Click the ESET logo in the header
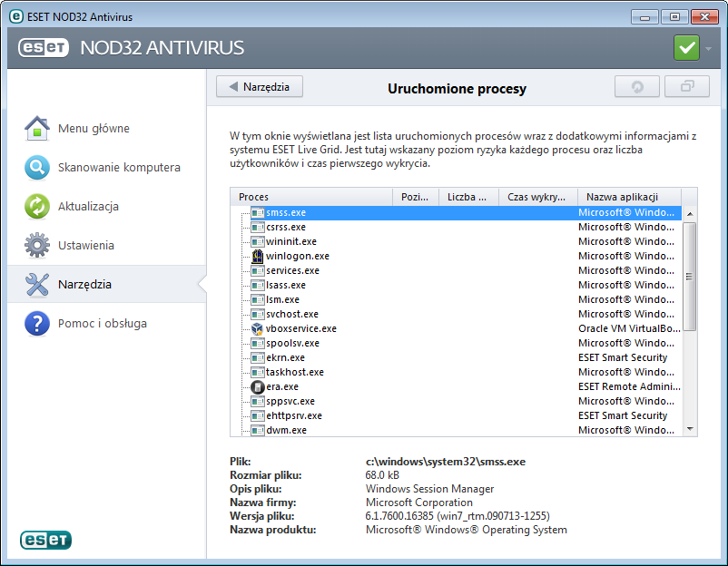 click(44, 47)
